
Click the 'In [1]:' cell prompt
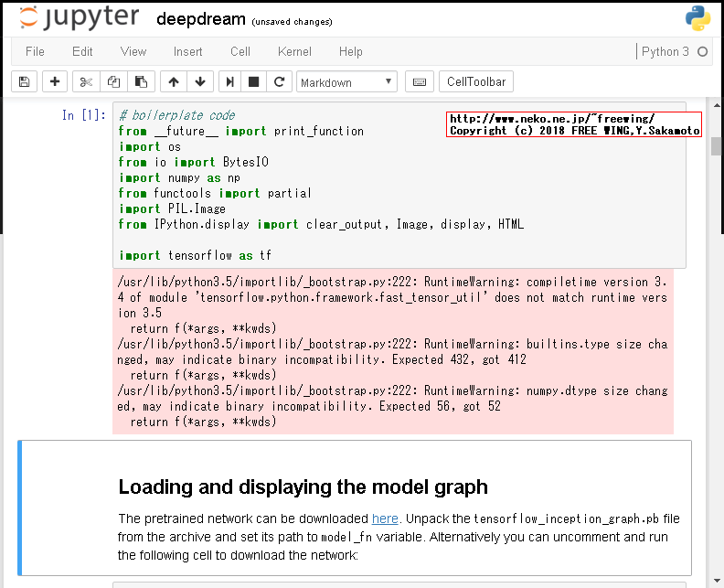point(84,115)
